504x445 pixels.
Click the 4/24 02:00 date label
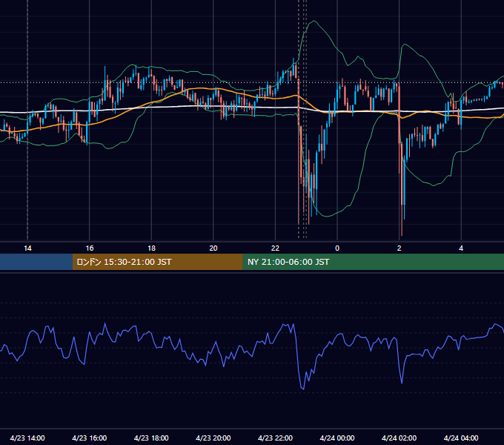[x=399, y=438]
